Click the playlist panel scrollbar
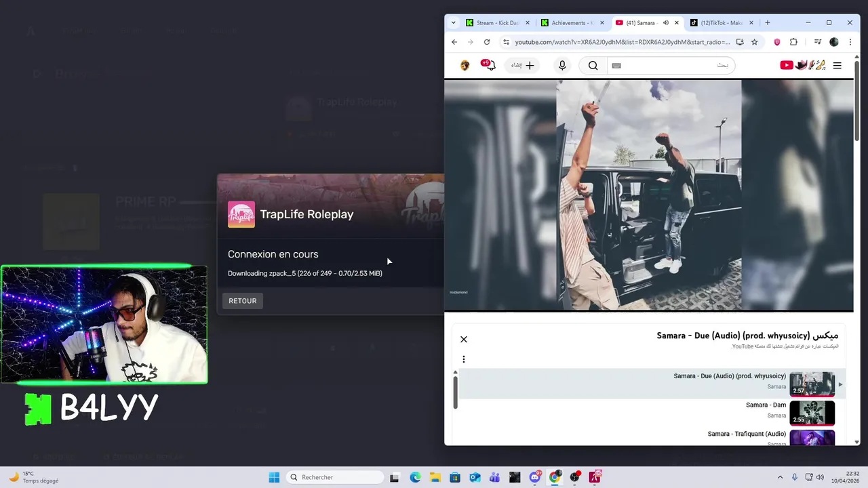The image size is (868, 488). point(456,392)
